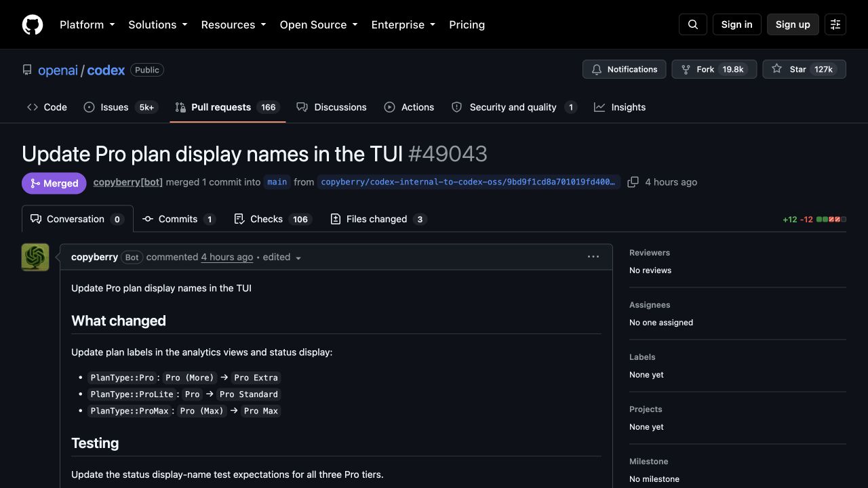The height and width of the screenshot is (488, 868).
Task: Click the Pro Standard code label
Action: point(249,394)
